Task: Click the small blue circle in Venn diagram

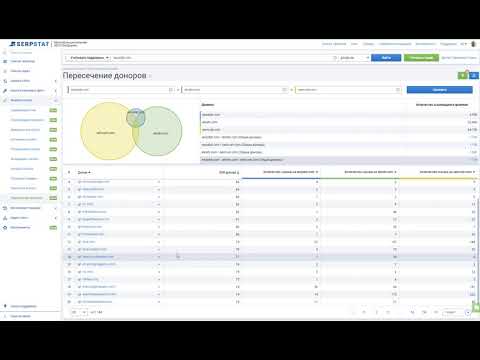Action: coord(136,118)
